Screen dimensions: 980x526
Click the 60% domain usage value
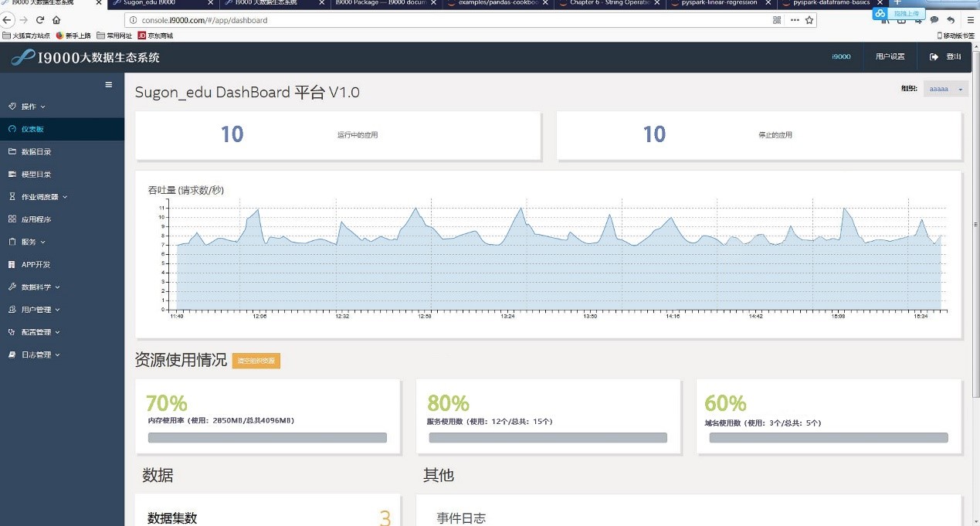pyautogui.click(x=725, y=403)
